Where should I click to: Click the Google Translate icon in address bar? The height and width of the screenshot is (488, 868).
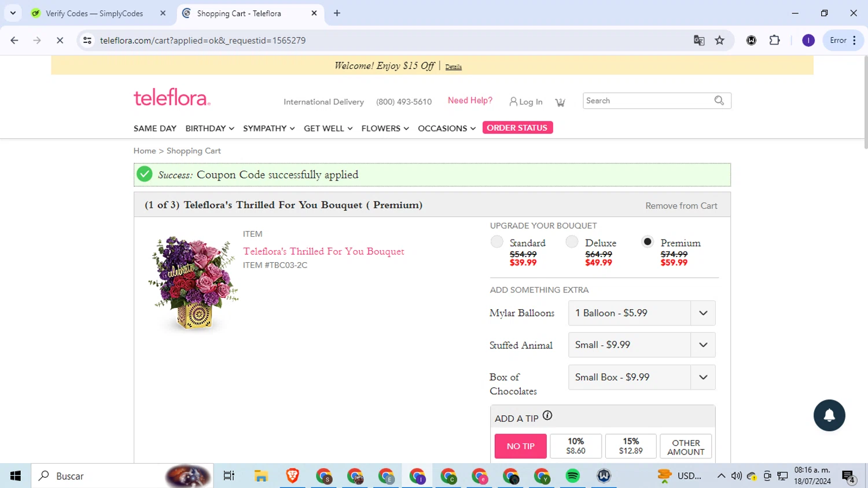[x=699, y=41]
